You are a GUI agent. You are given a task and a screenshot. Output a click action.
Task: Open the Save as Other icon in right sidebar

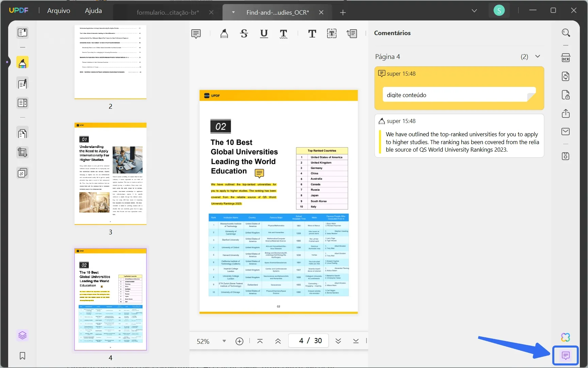tap(566, 156)
